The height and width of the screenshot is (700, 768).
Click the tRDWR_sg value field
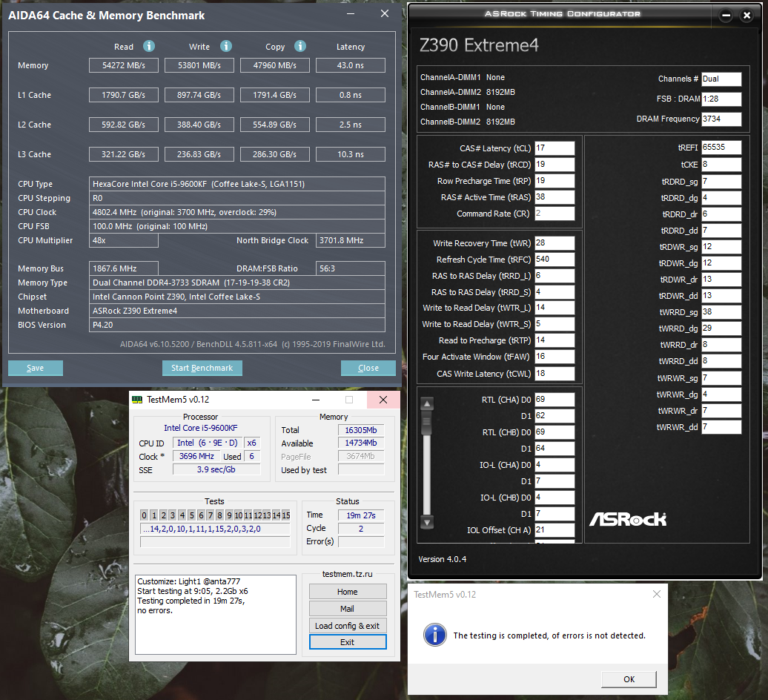pos(721,247)
